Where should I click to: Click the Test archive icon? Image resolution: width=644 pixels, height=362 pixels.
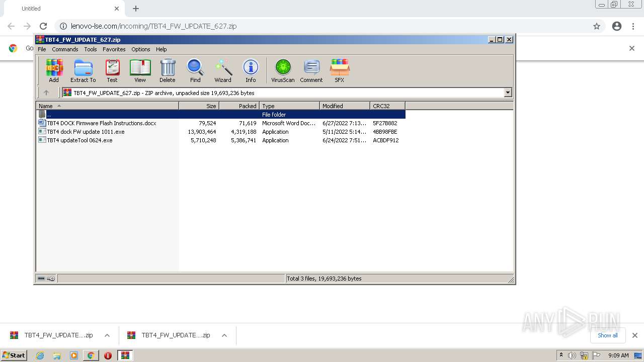coord(112,70)
